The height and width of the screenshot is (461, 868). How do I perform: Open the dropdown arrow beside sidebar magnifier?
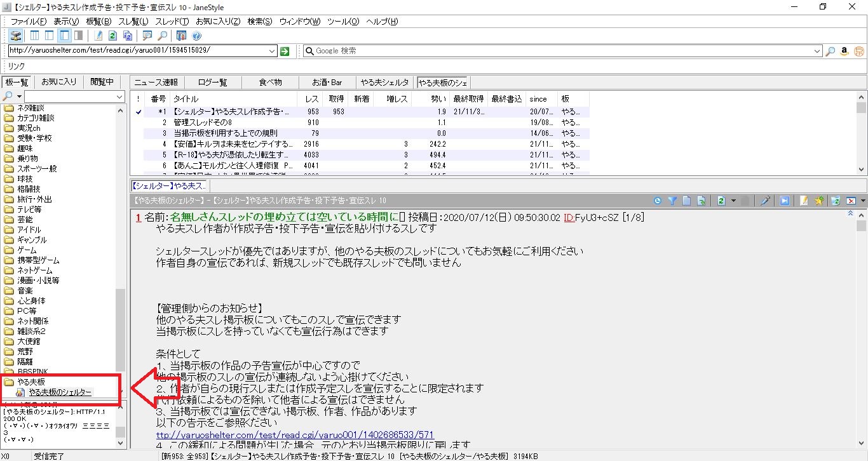18,97
